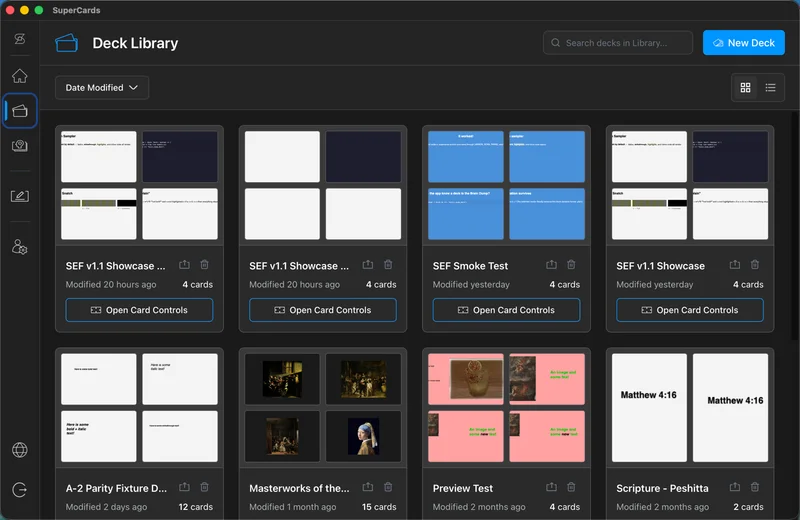The width and height of the screenshot is (800, 520).
Task: Open the card study icon below Deck Library
Action: [x=19, y=146]
